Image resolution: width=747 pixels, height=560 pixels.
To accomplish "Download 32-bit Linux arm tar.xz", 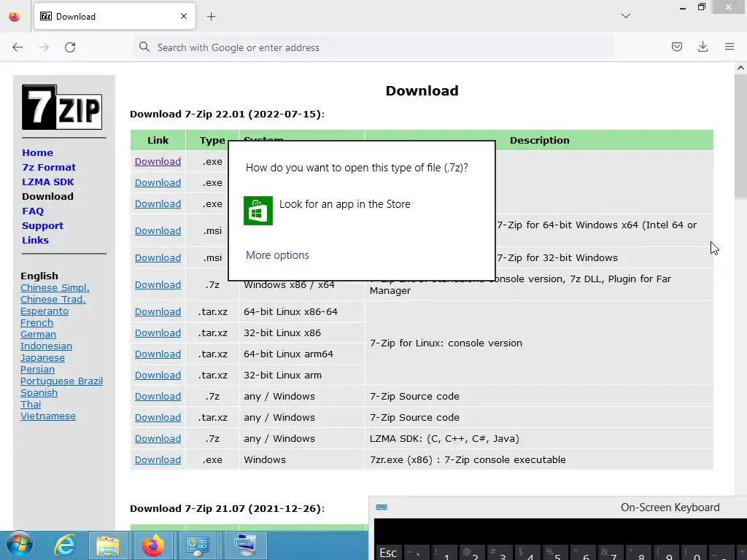I will [158, 376].
